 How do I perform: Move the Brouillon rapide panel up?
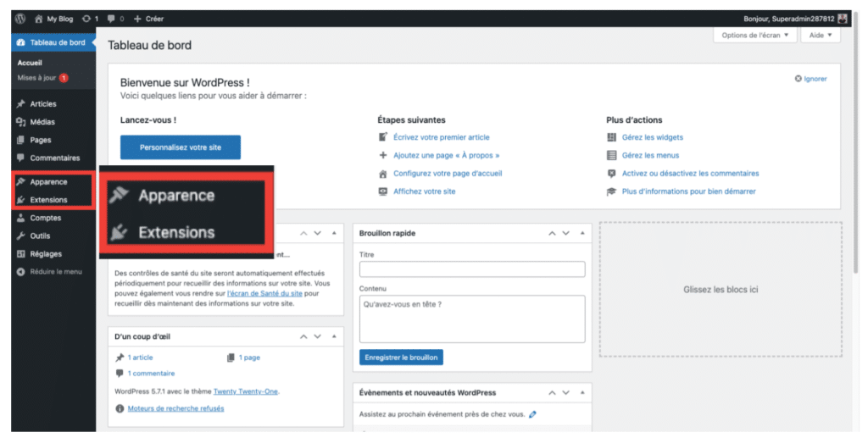[552, 233]
